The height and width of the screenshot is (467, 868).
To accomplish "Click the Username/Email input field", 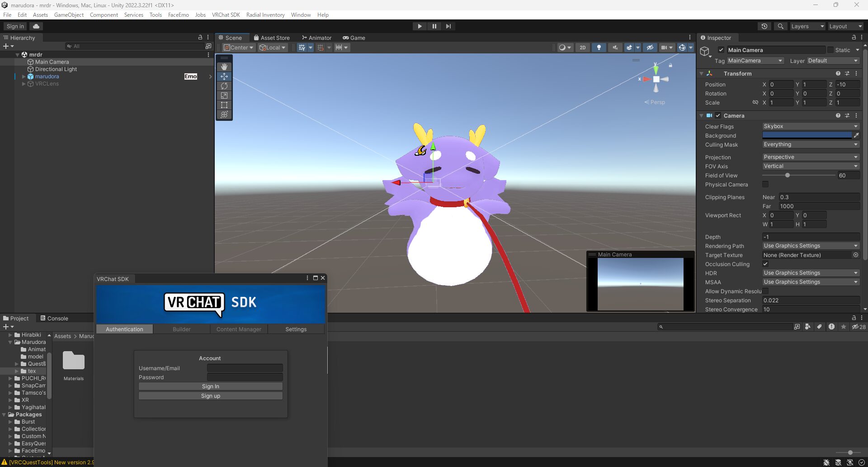I will coord(245,368).
